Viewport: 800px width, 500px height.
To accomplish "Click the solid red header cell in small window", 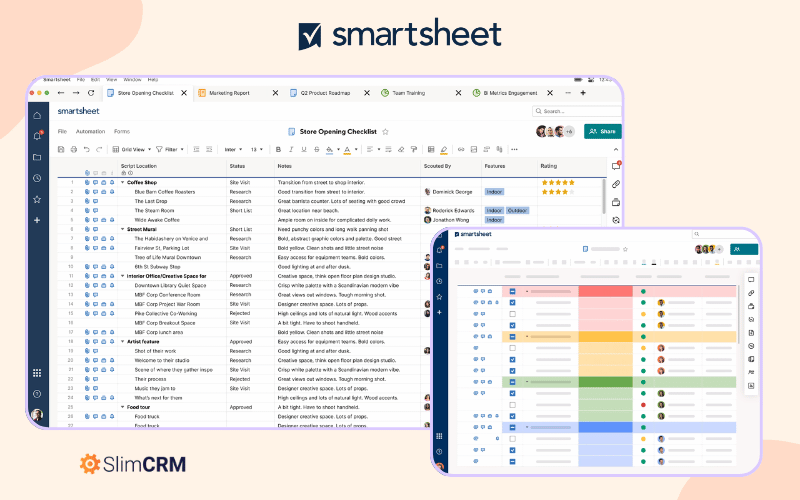I will 605,291.
